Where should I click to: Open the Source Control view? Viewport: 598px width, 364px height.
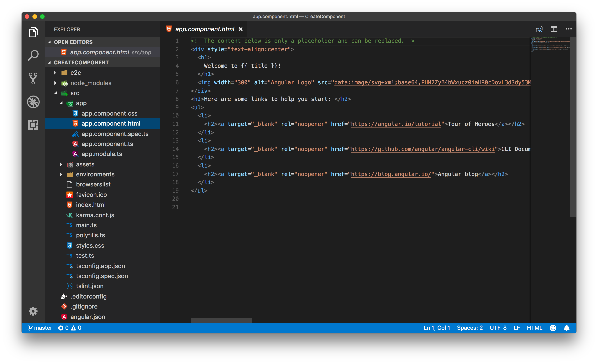click(33, 78)
